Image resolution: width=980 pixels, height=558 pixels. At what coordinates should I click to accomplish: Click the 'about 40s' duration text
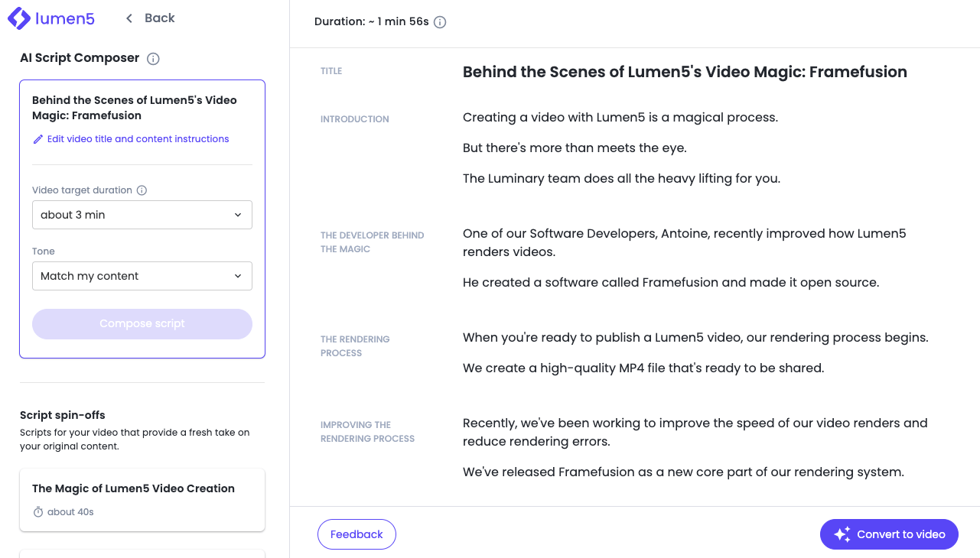click(70, 512)
